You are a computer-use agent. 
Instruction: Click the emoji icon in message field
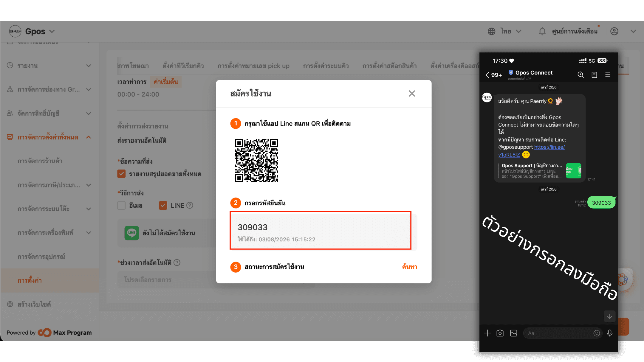(x=597, y=333)
